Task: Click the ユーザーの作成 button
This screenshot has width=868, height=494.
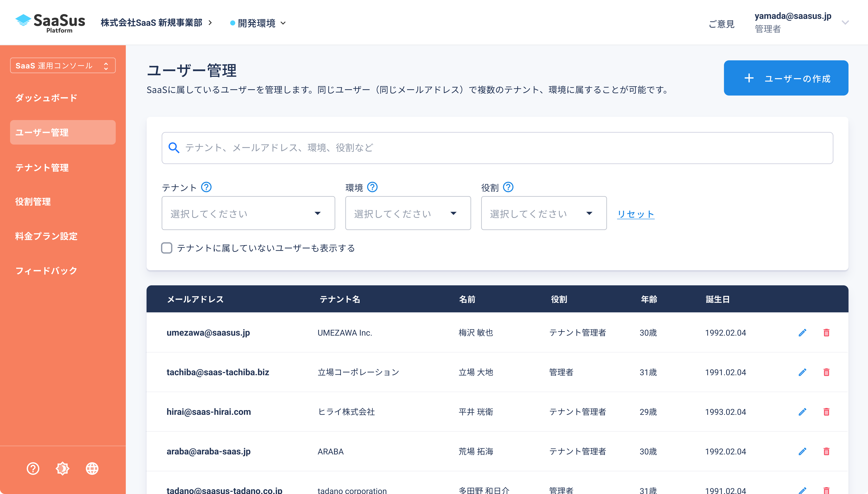Action: coord(786,78)
